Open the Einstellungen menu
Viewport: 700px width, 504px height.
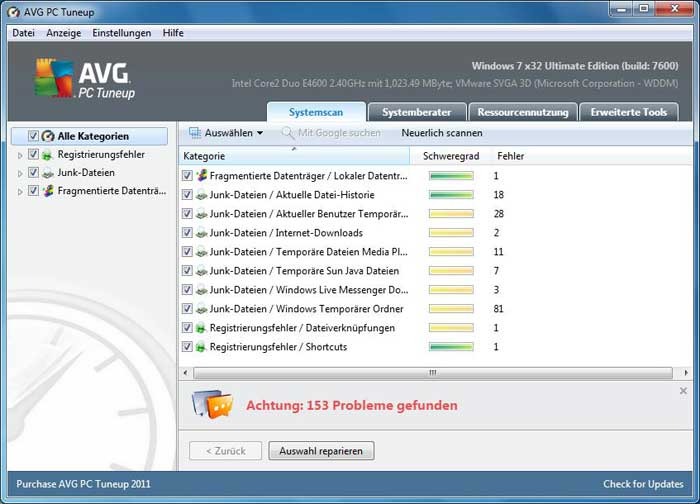[x=121, y=33]
